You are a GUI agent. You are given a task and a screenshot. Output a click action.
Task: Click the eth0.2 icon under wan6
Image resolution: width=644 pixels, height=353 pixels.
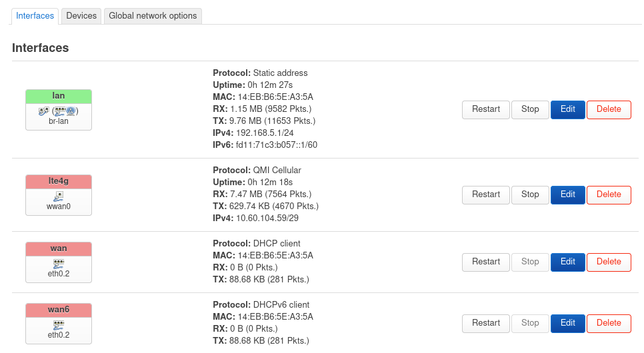click(58, 325)
